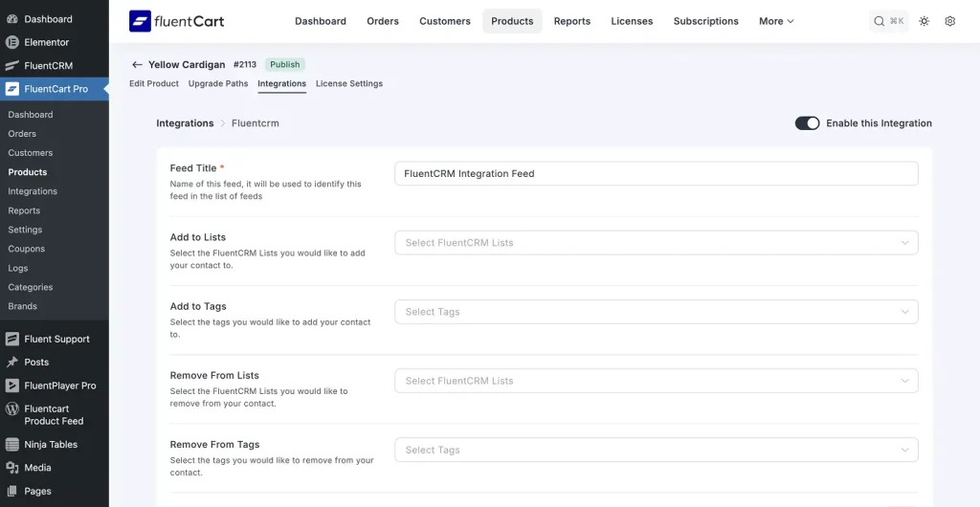The width and height of the screenshot is (980, 507).
Task: Switch to the Edit Product tab
Action: (154, 83)
